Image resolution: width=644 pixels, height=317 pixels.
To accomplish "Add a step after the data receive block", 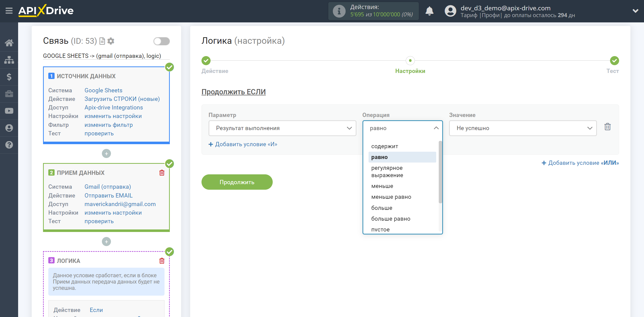I will pos(106,242).
